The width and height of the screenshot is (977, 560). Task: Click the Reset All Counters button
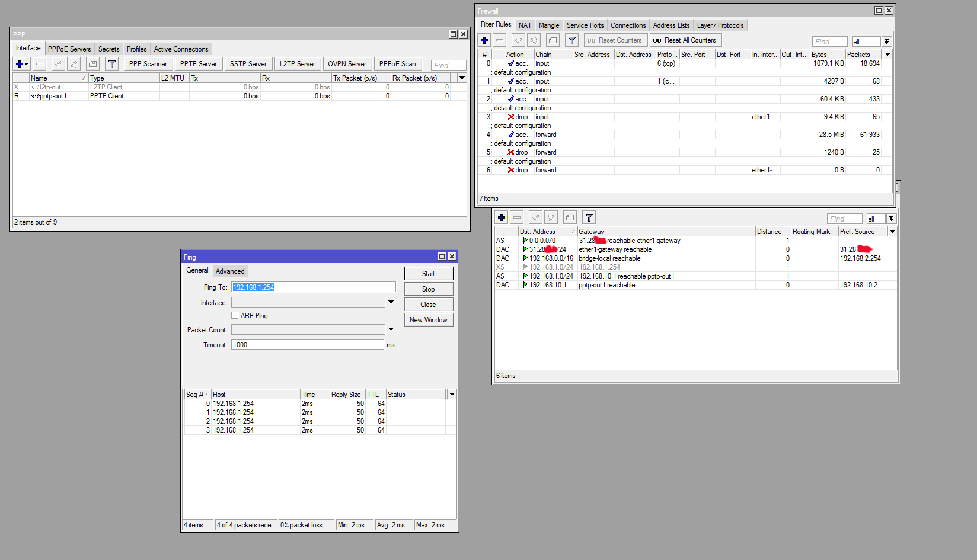(685, 40)
